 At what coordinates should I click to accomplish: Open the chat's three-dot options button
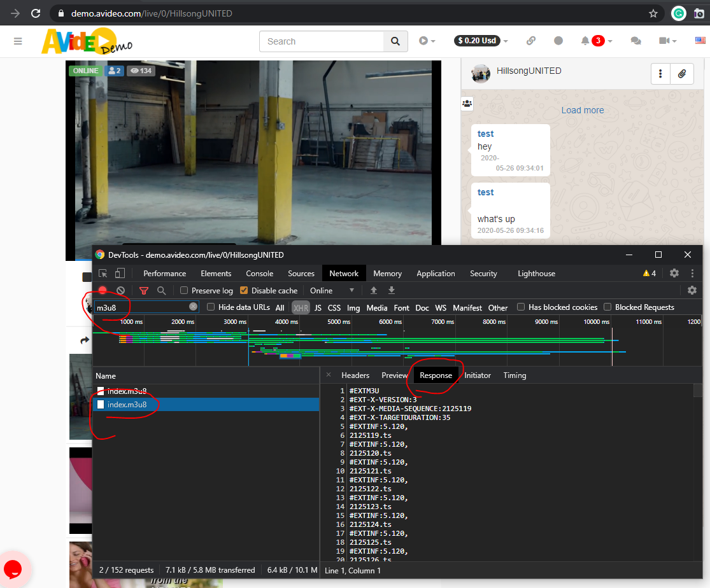(660, 74)
